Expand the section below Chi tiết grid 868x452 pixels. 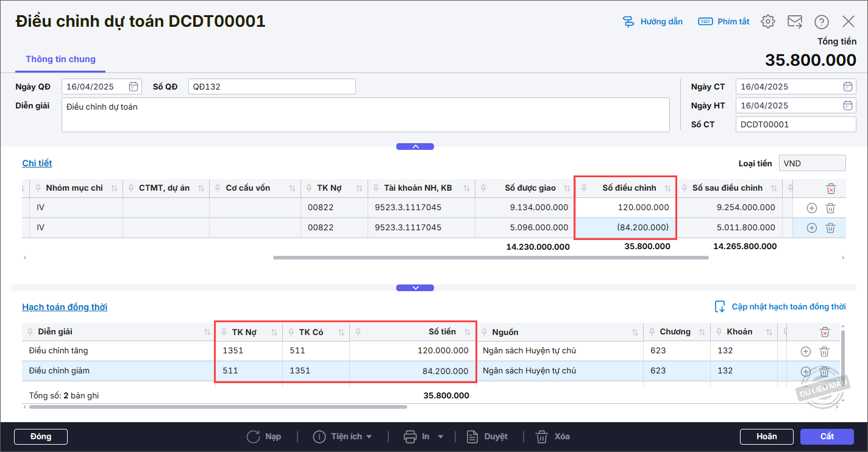click(x=415, y=288)
